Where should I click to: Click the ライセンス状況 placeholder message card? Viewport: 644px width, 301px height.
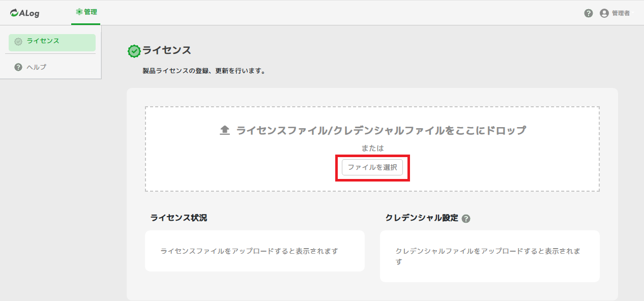click(254, 251)
